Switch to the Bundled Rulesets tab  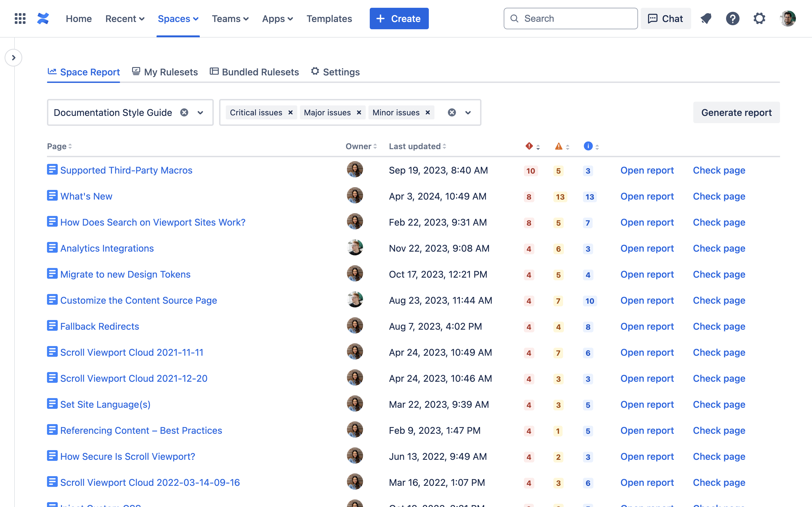pyautogui.click(x=254, y=72)
